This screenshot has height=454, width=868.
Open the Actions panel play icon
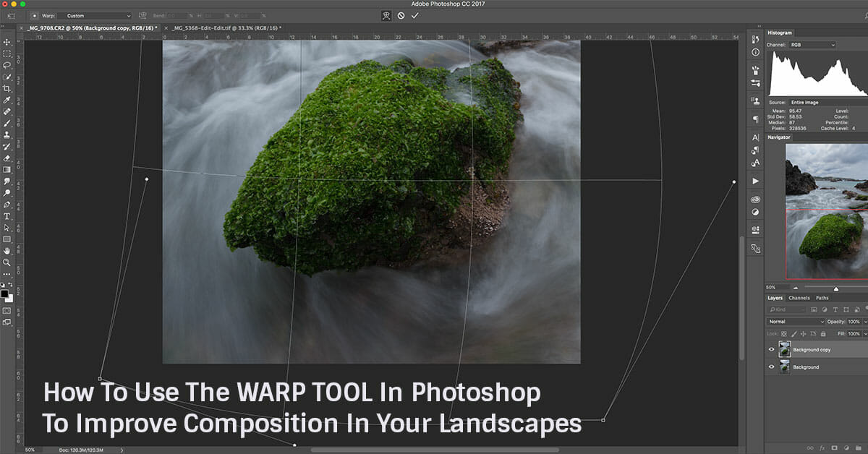(x=755, y=181)
